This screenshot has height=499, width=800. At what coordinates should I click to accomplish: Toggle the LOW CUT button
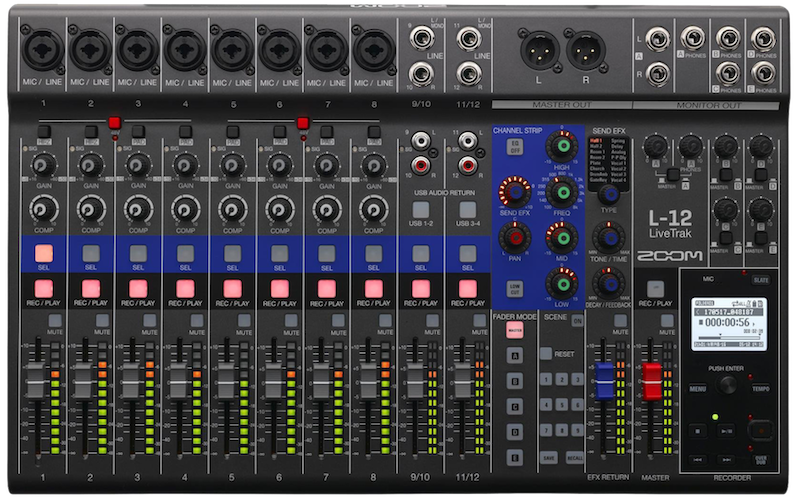(515, 289)
